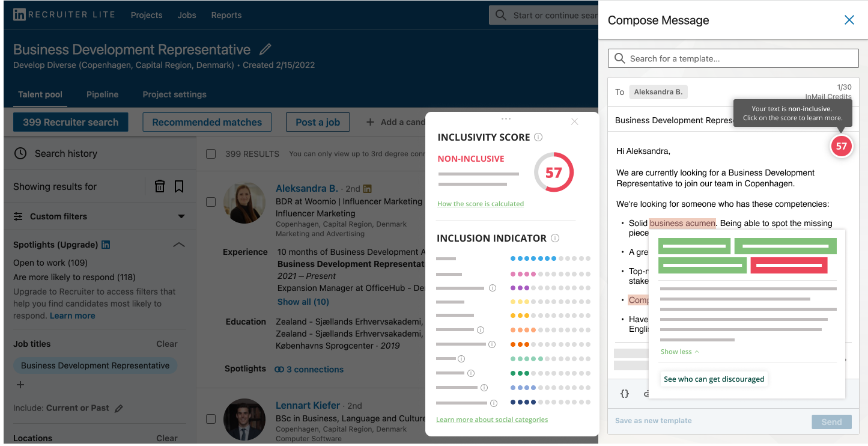Click See who can get discouraged
This screenshot has height=446, width=868.
[714, 379]
